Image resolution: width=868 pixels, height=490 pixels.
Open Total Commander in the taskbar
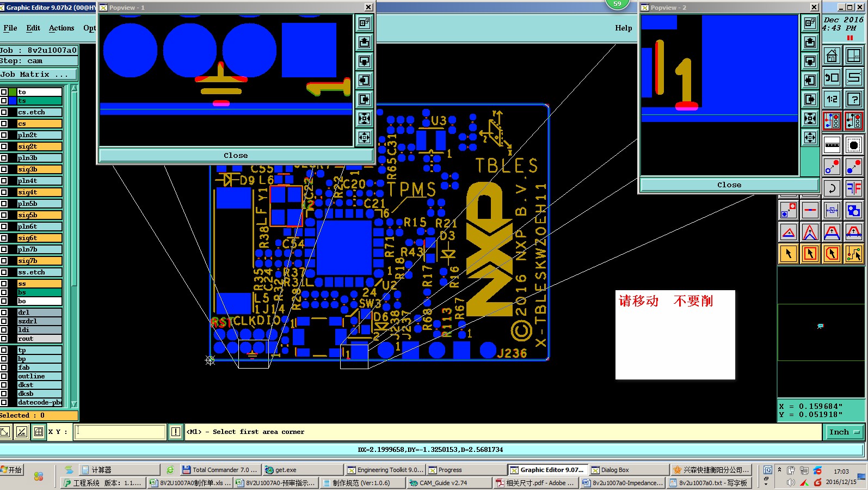pos(220,470)
